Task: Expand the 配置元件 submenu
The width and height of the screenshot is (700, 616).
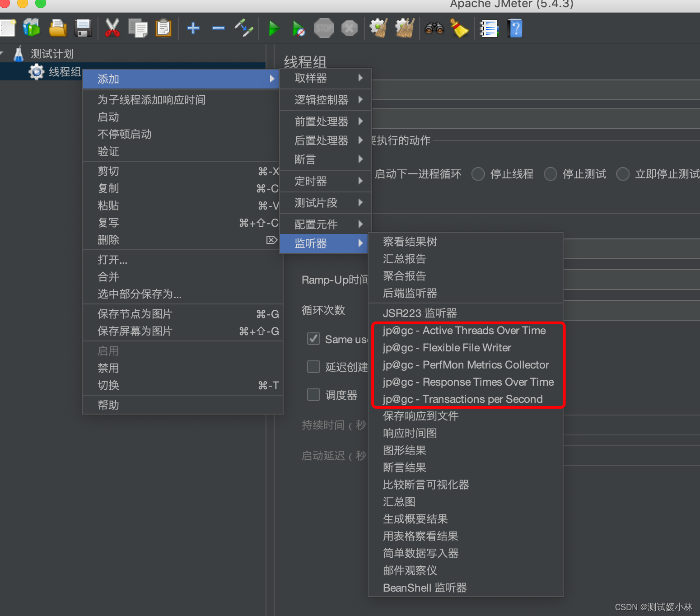Action: tap(326, 224)
